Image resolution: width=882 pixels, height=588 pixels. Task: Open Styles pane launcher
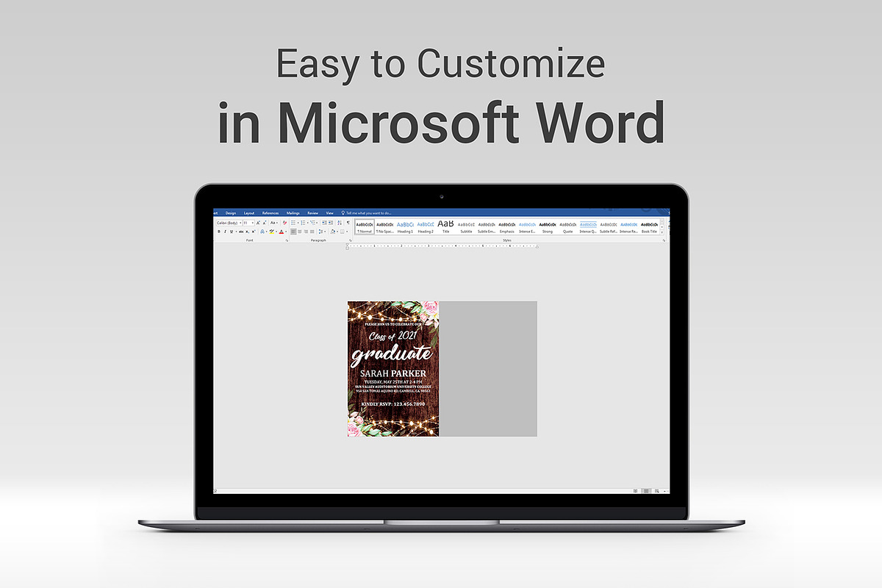click(663, 240)
